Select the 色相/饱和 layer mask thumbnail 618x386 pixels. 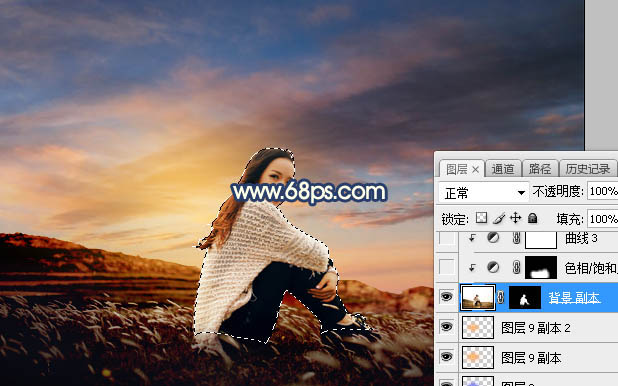[x=541, y=267]
